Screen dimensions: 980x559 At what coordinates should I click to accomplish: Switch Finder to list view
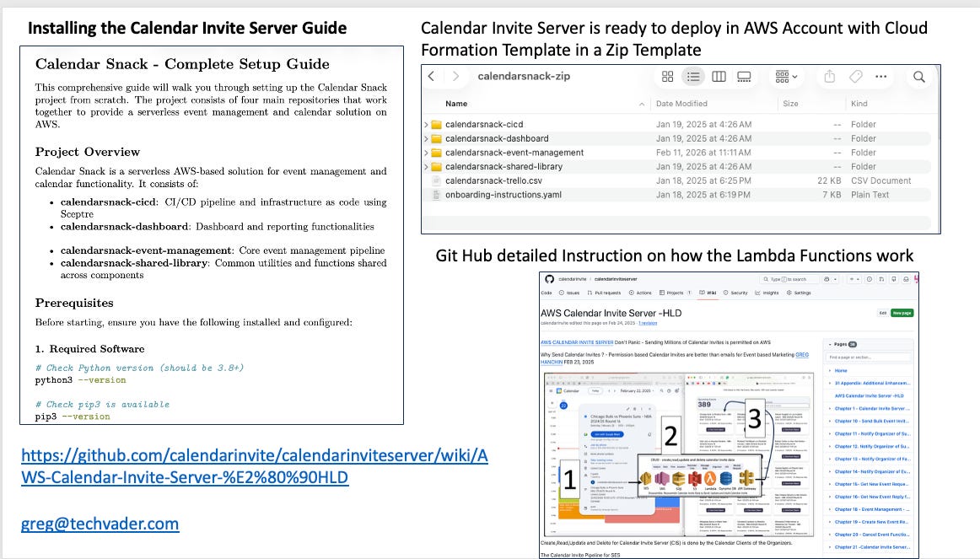(x=693, y=76)
